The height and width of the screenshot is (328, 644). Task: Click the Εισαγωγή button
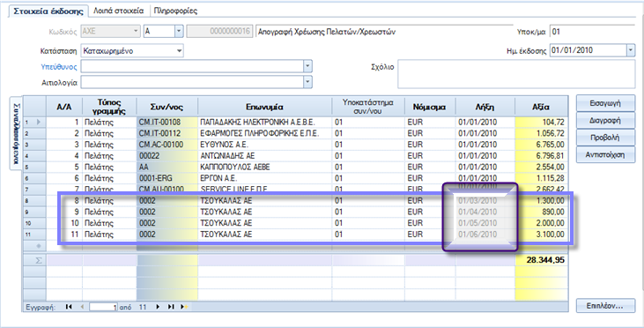click(605, 103)
